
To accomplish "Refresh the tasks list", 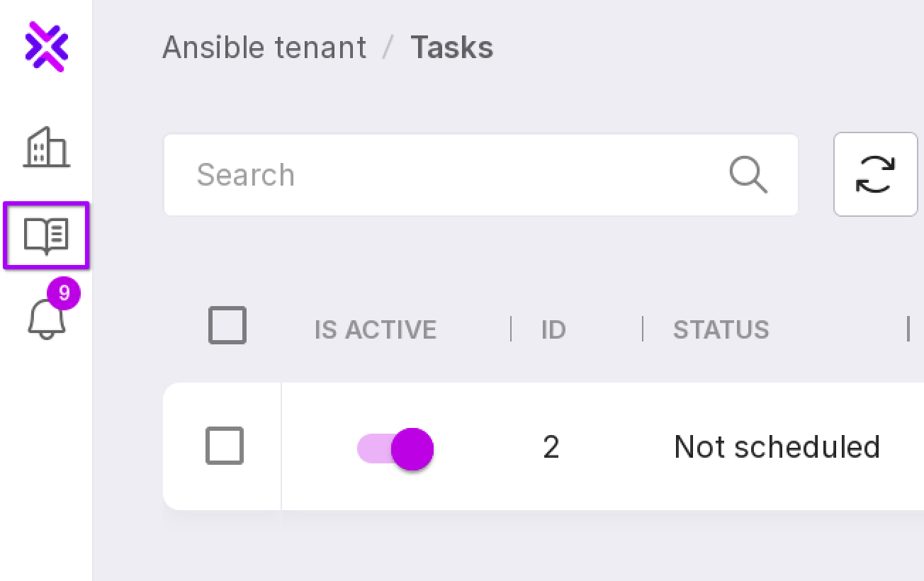I will (875, 174).
